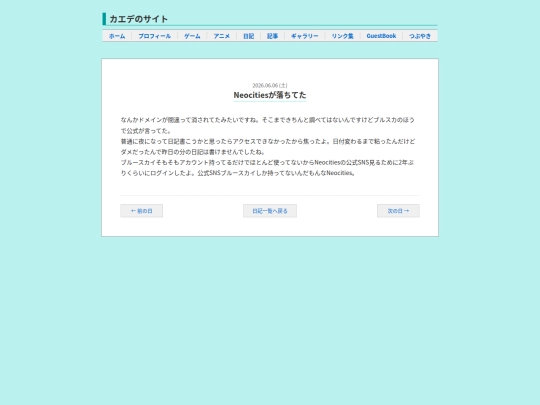Screen dimensions: 540x405
Task: Visit the ギャラリー page
Action: click(305, 36)
